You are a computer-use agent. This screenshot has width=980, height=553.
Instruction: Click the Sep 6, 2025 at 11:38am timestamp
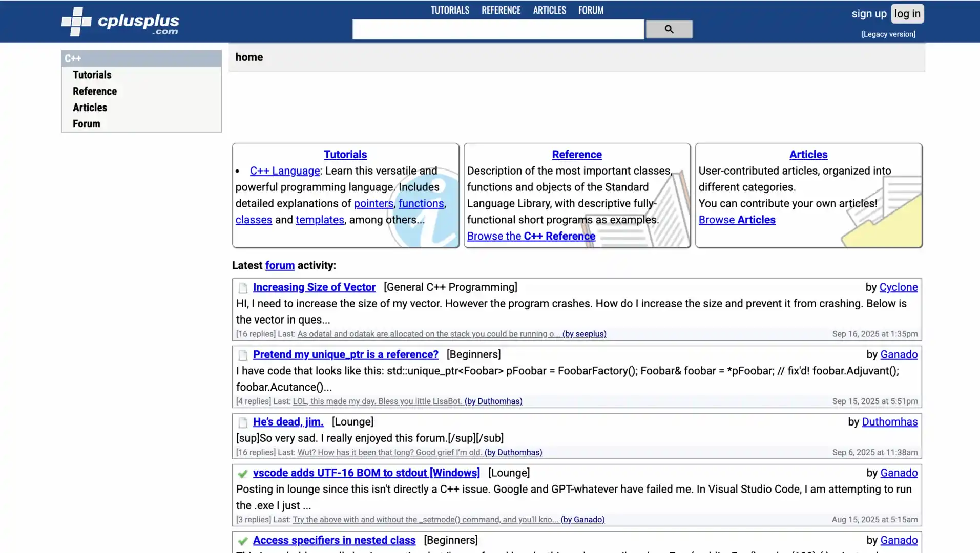pyautogui.click(x=874, y=453)
